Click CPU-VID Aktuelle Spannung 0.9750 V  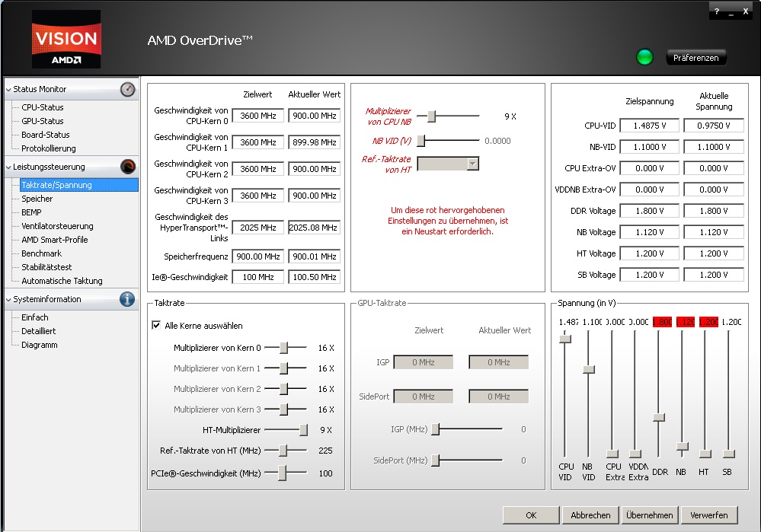click(x=714, y=126)
